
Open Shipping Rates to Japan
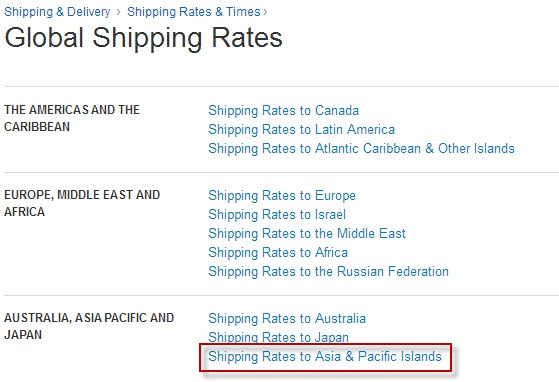point(278,337)
